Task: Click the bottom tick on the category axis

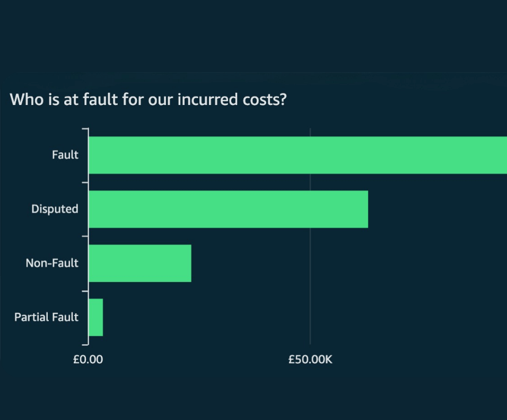Action: [85, 344]
